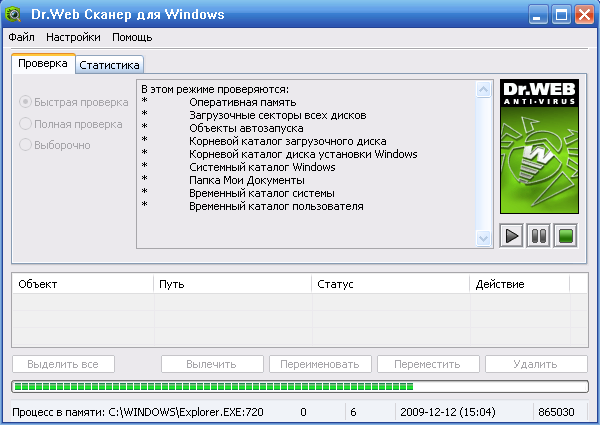Click the status bar value '0'

click(303, 412)
